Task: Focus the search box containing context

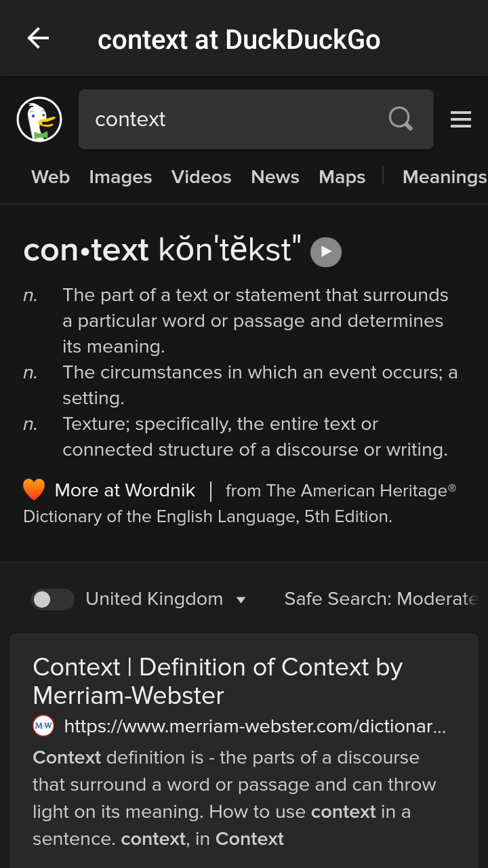Action: pyautogui.click(x=230, y=119)
